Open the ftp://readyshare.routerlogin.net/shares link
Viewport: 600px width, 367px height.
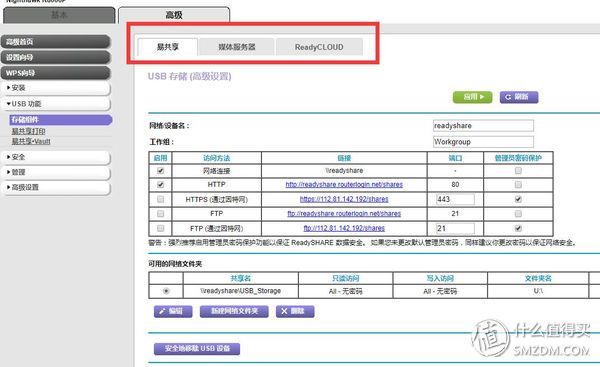pyautogui.click(x=344, y=214)
